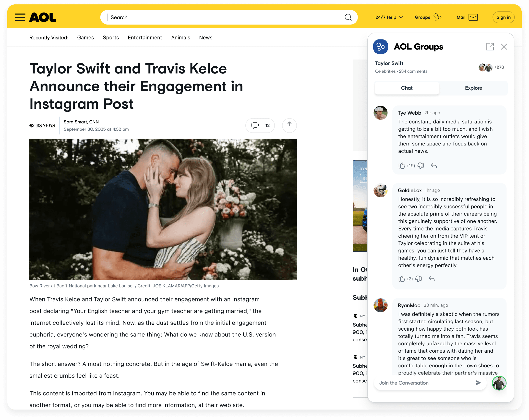
Task: Click the RyanMac username
Action: [x=409, y=305]
